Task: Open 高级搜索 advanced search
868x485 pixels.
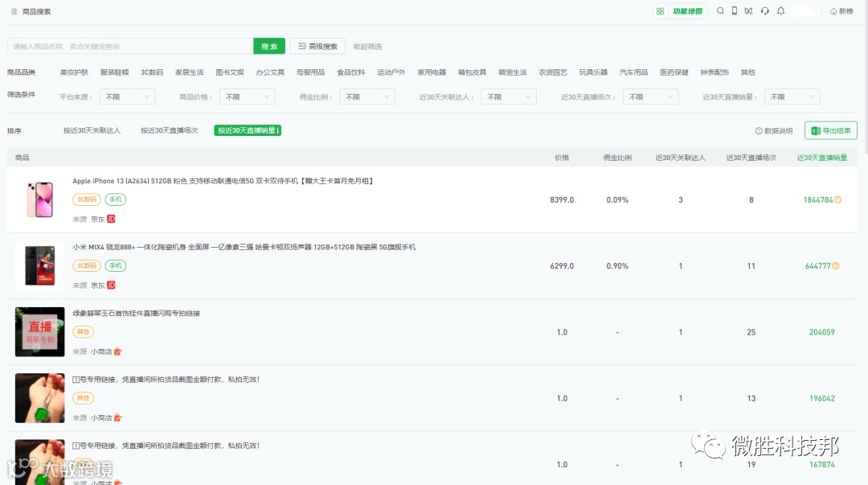Action: (317, 47)
